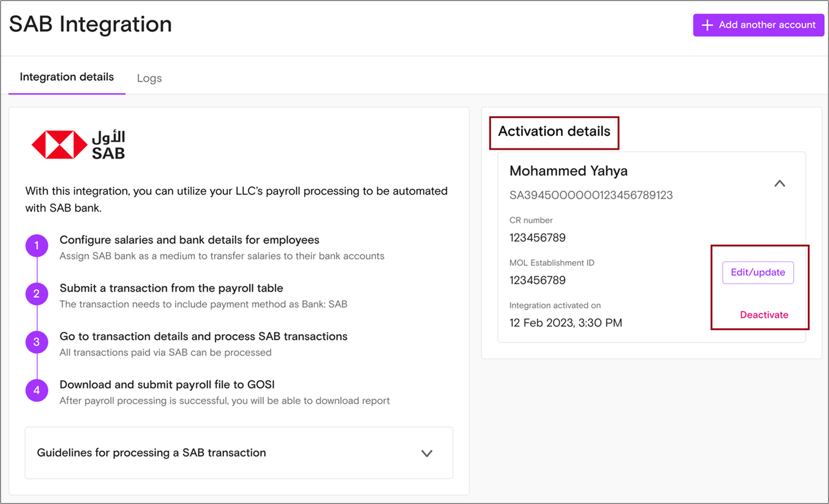
Task: Click the SAB bank logo
Action: pos(78,145)
